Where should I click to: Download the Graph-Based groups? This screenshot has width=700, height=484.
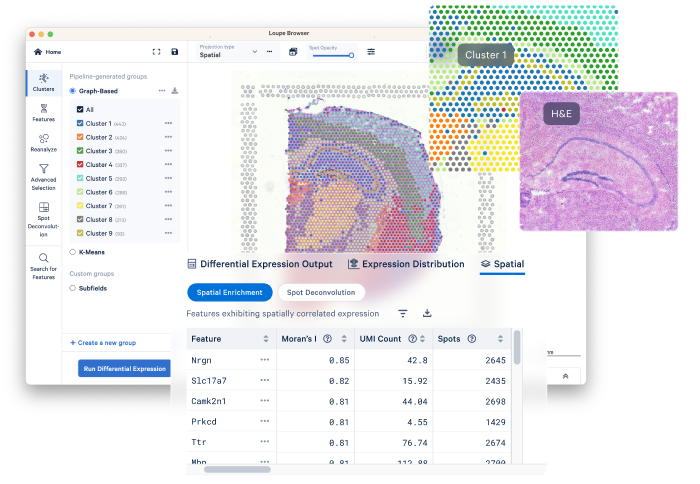(x=175, y=91)
